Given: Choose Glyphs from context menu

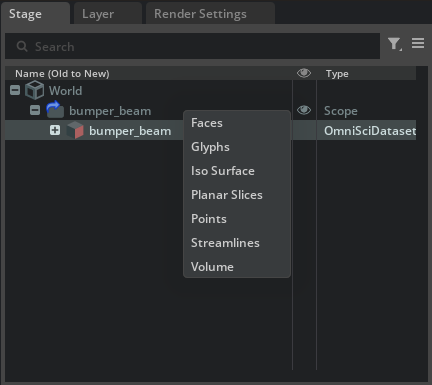Looking at the screenshot, I should pyautogui.click(x=237, y=147).
